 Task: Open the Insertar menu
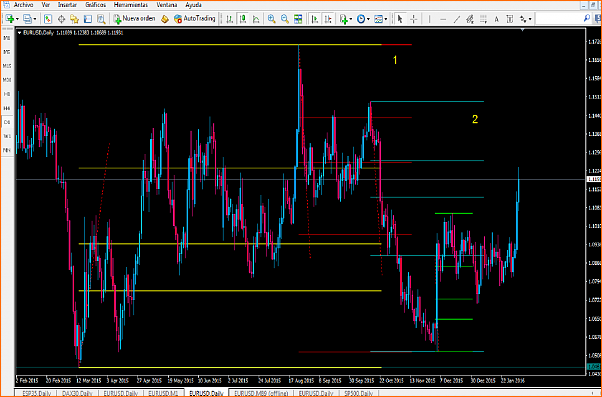tap(67, 5)
